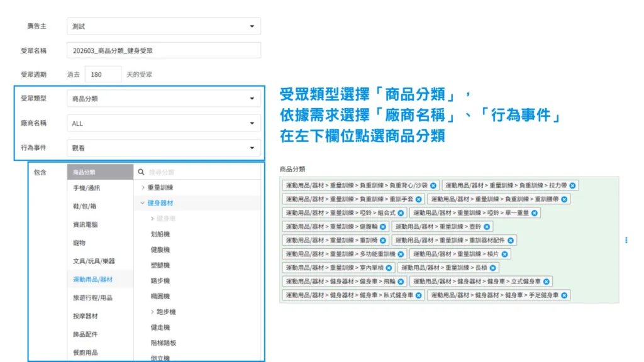Screen dimensions: 644x362
Task: Remove the 拉力帶 category tag
Action: tap(572, 185)
